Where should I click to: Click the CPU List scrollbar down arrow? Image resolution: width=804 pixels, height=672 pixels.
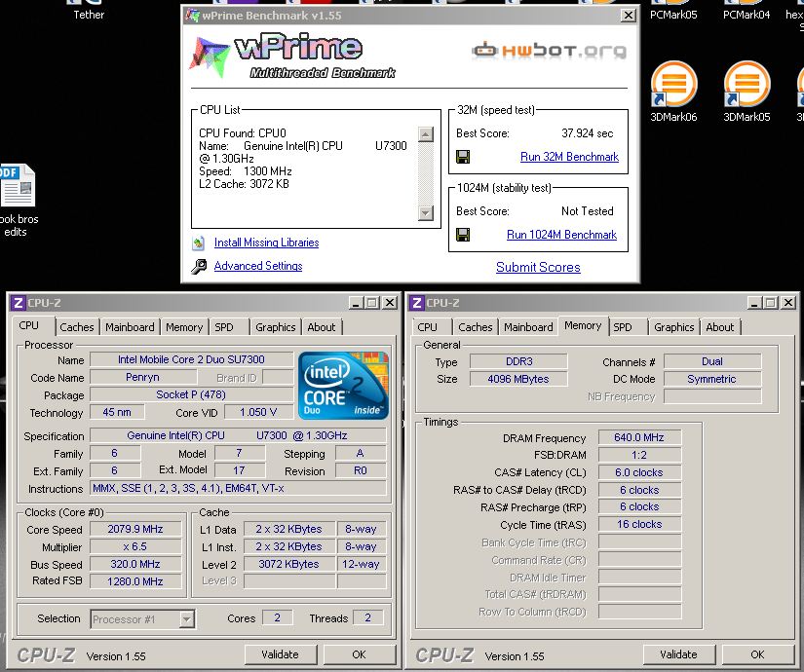coord(426,212)
